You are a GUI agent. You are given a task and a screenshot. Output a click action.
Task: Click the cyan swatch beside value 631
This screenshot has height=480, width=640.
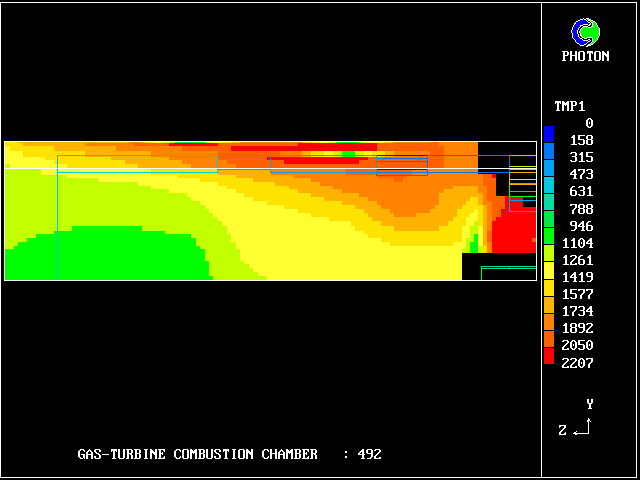[x=548, y=200]
